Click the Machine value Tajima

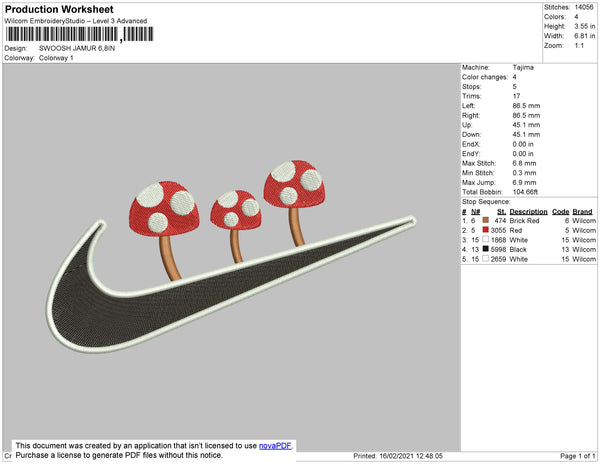pyautogui.click(x=523, y=67)
